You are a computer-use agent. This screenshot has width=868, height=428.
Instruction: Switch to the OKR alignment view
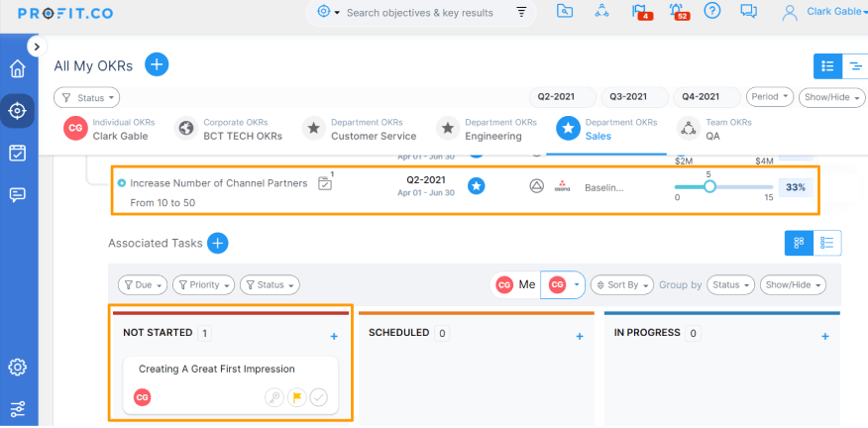coord(855,66)
